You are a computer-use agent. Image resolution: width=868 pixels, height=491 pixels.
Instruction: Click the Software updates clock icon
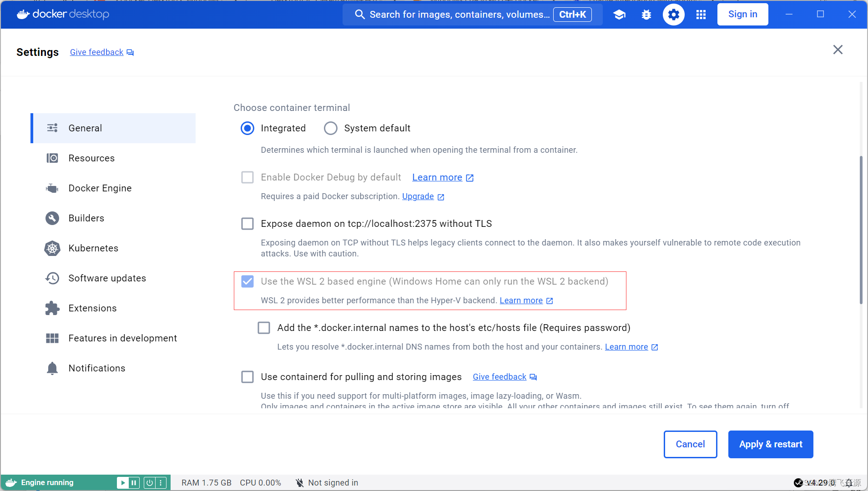(52, 278)
